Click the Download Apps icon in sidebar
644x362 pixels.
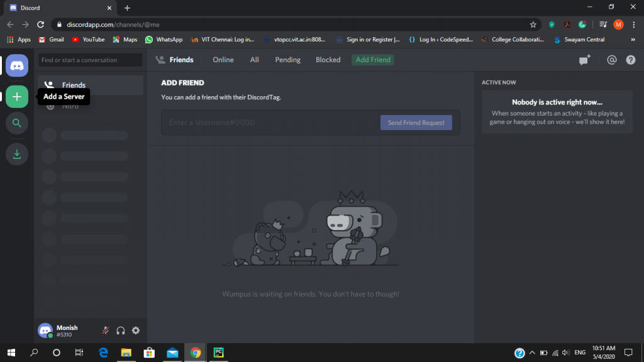16,153
